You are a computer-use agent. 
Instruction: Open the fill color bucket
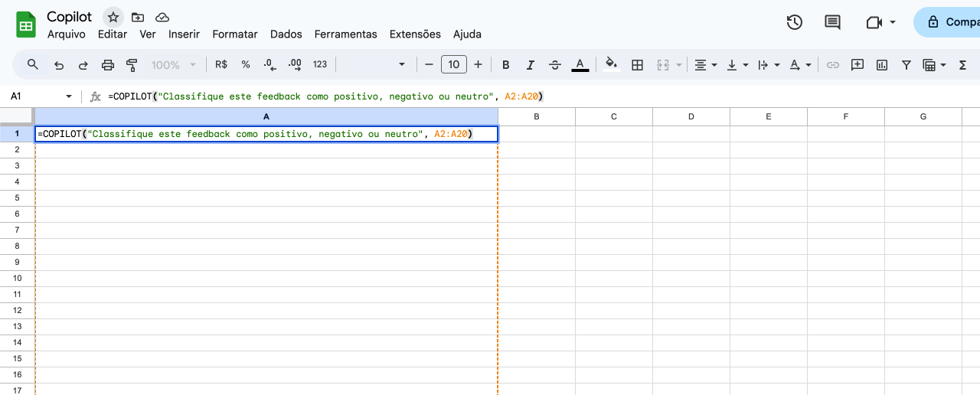611,65
